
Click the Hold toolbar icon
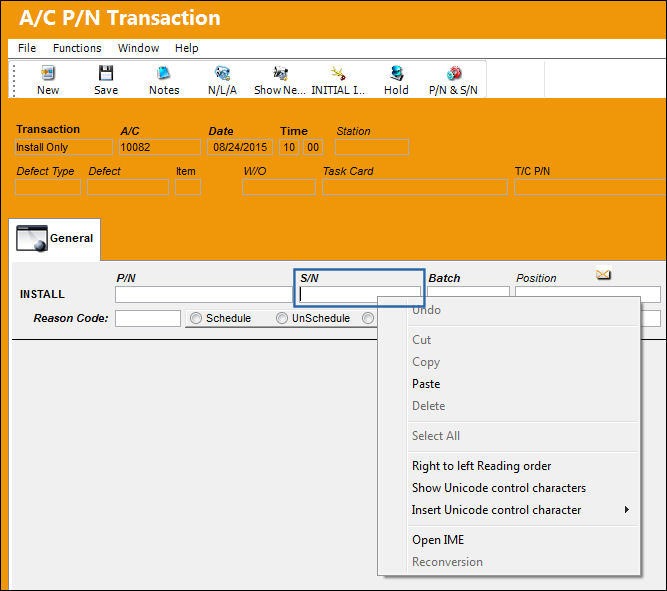[x=396, y=73]
